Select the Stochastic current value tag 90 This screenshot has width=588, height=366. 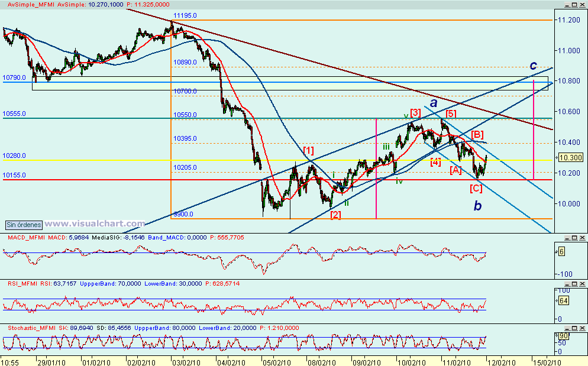tap(564, 336)
